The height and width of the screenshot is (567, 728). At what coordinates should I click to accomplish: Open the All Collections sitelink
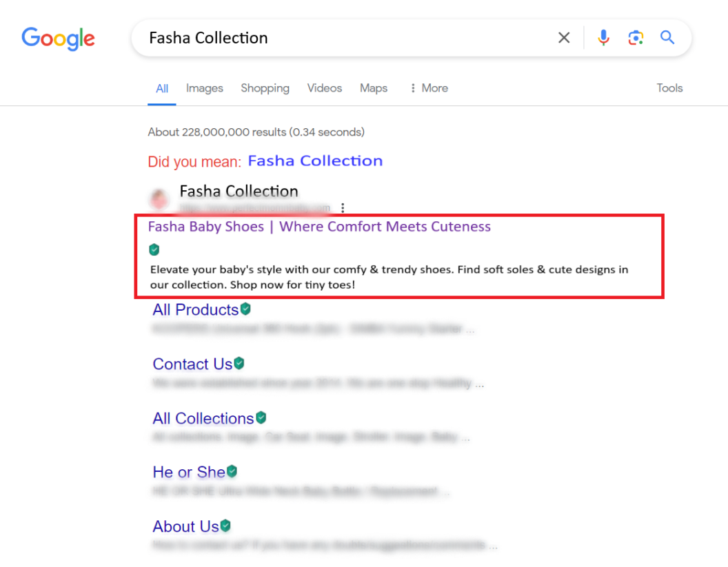click(203, 418)
